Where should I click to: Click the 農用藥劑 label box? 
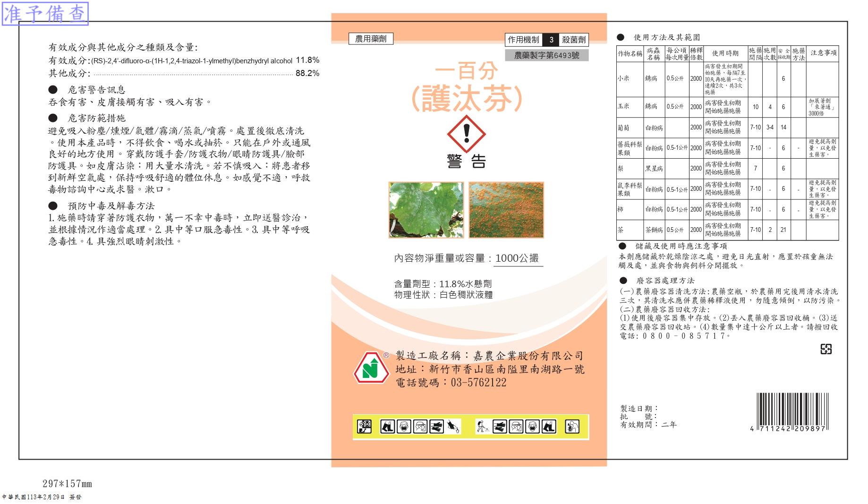(x=371, y=39)
